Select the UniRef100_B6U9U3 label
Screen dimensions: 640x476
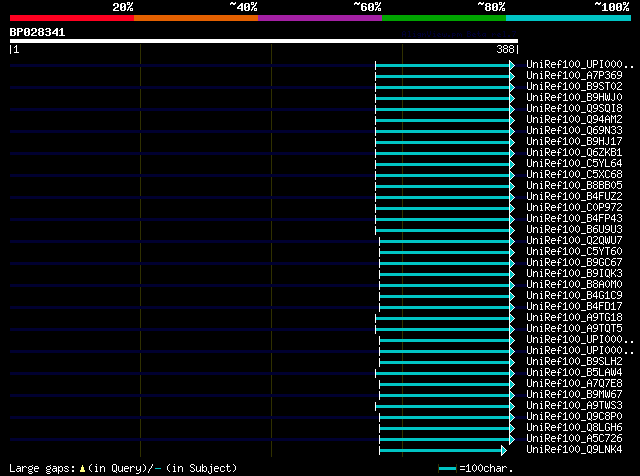coord(574,229)
